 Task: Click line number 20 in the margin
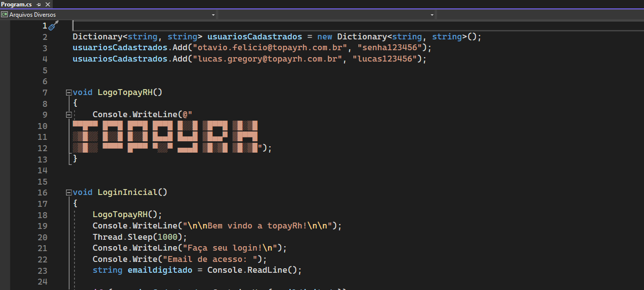pyautogui.click(x=42, y=237)
